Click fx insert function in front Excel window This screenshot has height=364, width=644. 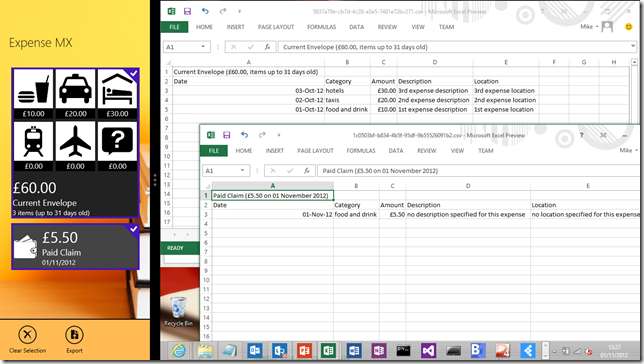click(307, 171)
